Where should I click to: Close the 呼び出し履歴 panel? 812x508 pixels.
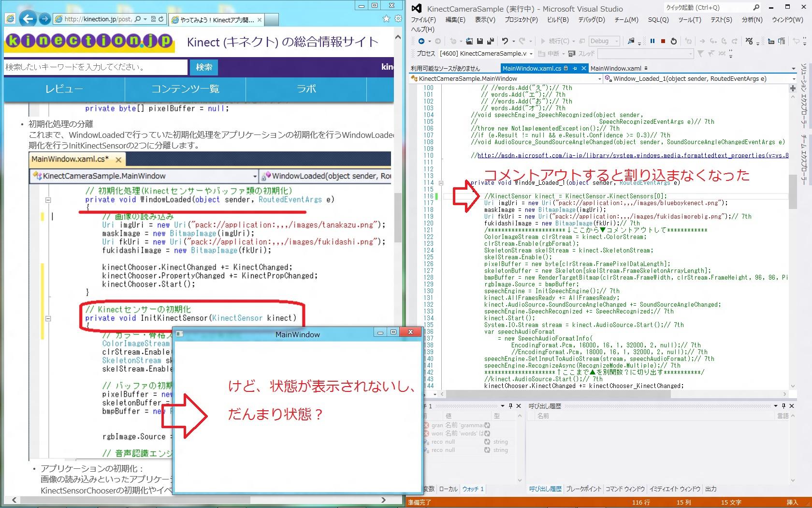click(x=792, y=406)
